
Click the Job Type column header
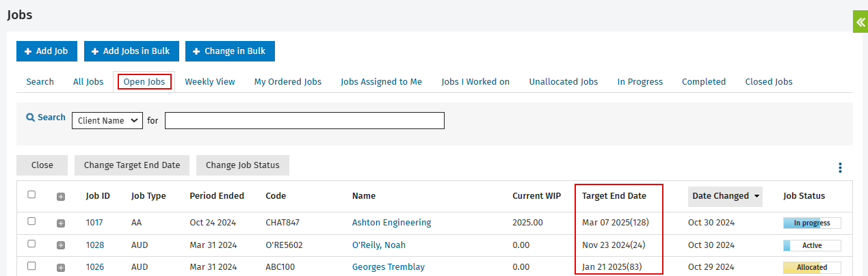(148, 196)
